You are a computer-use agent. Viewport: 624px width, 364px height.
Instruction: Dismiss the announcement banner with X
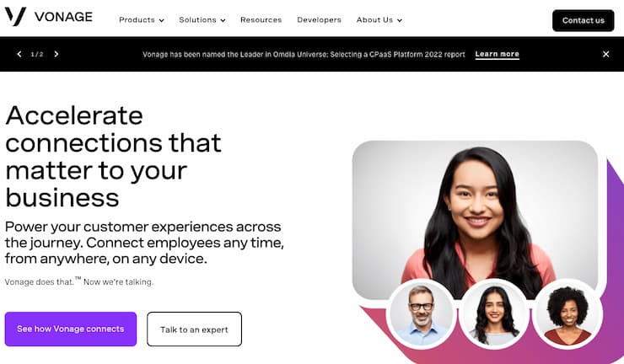tap(605, 54)
